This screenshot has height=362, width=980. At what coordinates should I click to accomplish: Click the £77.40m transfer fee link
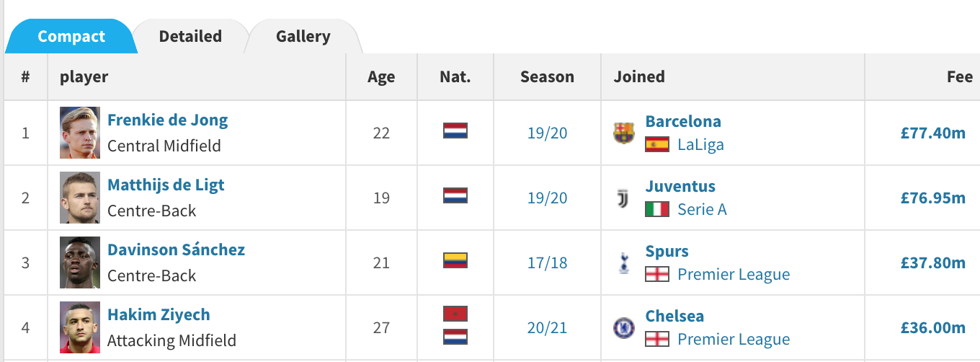click(x=932, y=133)
